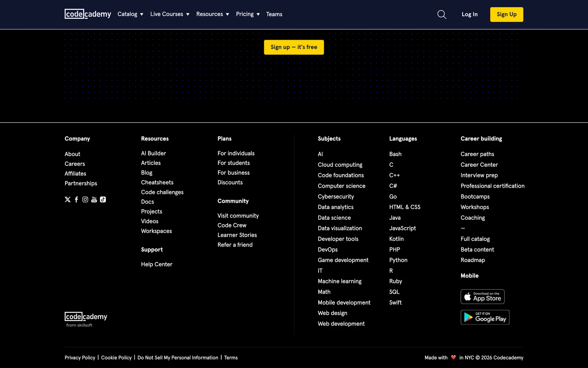Open the Learner Stories link
Viewport: 588px width, 368px height.
coord(237,235)
